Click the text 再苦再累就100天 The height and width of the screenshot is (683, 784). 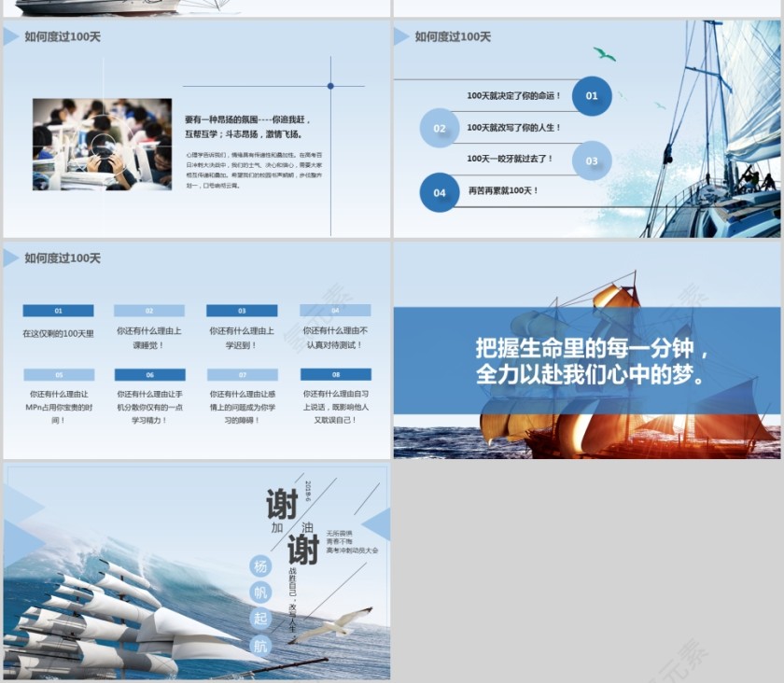pos(504,191)
